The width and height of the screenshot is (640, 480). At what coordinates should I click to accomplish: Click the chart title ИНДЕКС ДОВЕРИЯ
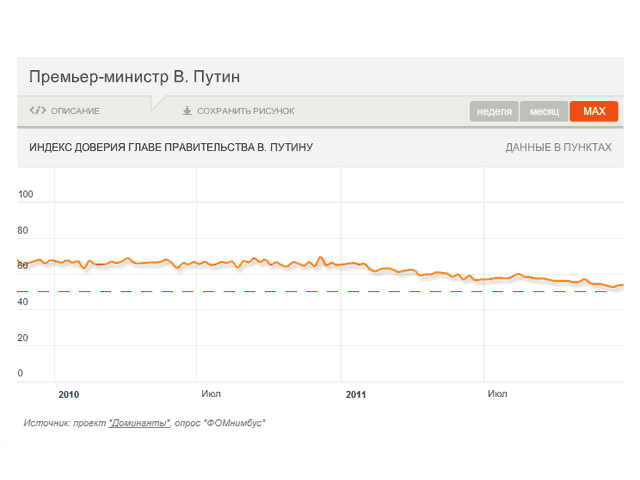tap(171, 147)
